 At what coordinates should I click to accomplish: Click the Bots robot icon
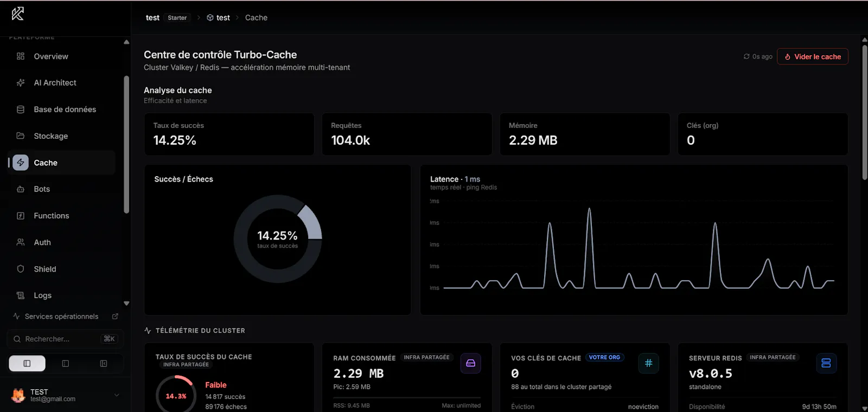21,189
